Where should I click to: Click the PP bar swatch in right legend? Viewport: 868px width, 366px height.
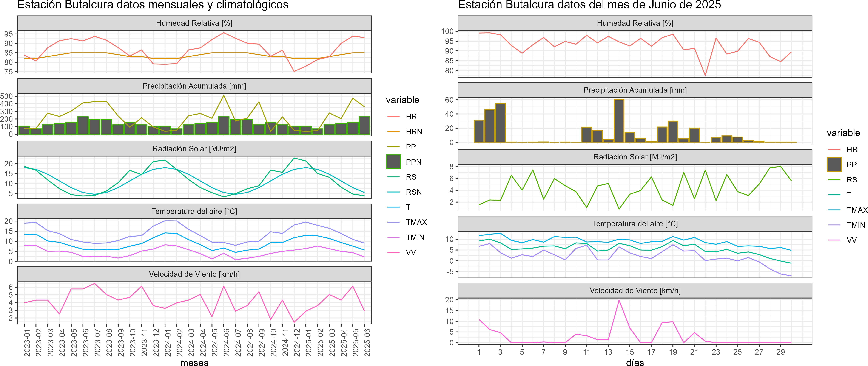click(x=834, y=165)
